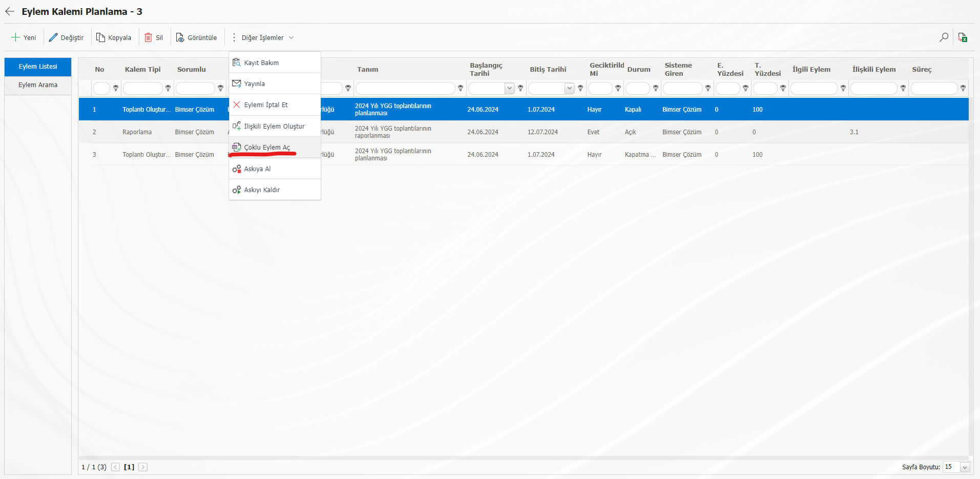Choose Eylemi İptal Et from the menu
980x479 pixels.
click(275, 105)
